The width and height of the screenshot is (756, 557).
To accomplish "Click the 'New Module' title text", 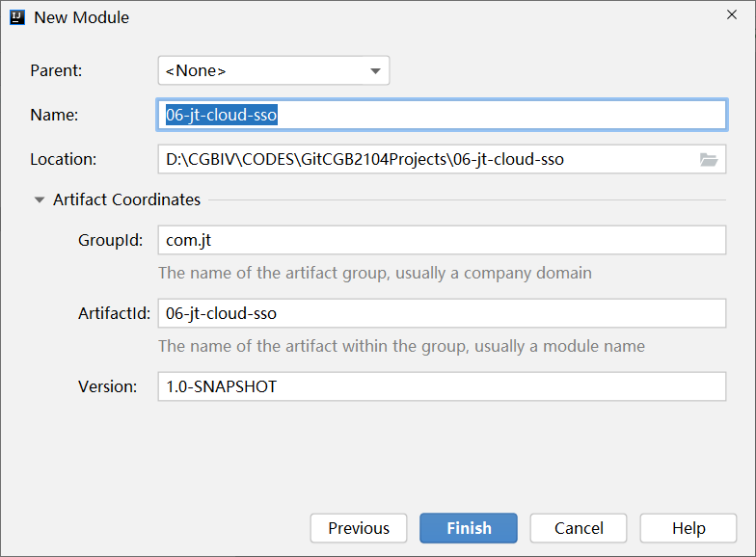I will tap(81, 17).
